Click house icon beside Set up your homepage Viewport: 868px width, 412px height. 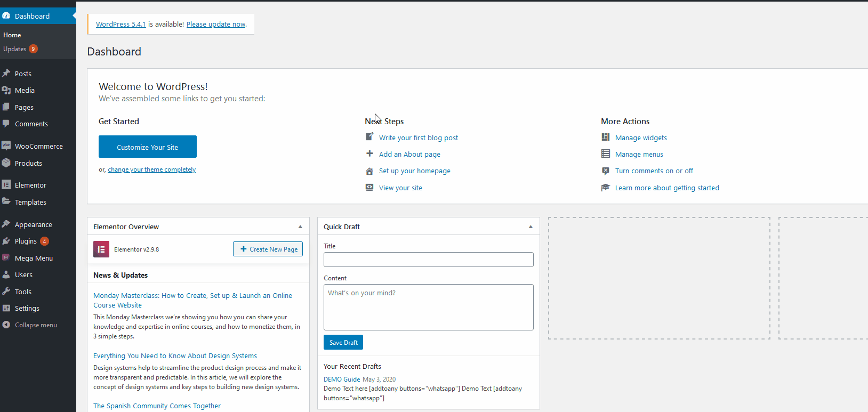click(369, 171)
